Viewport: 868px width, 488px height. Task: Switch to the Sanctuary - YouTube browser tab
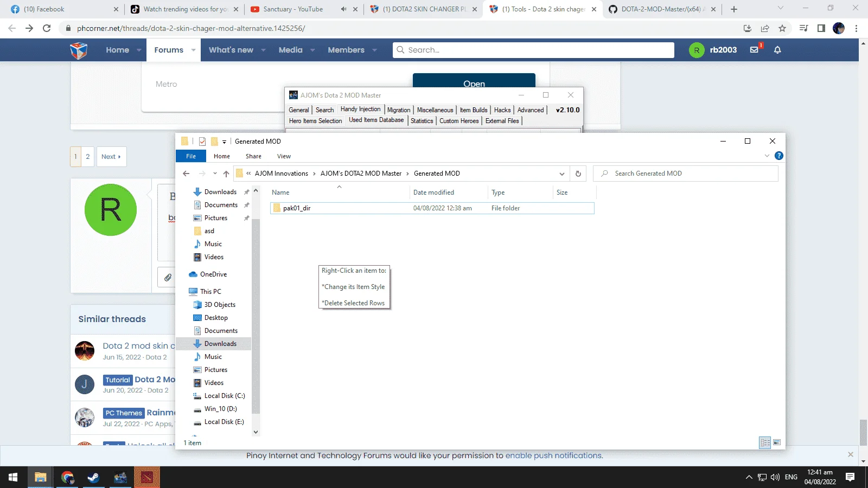click(x=293, y=9)
